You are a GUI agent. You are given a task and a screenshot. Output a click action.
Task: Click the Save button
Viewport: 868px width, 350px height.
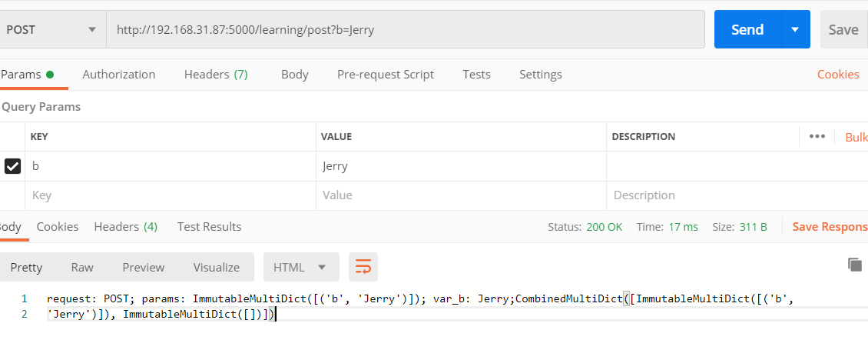coord(843,30)
